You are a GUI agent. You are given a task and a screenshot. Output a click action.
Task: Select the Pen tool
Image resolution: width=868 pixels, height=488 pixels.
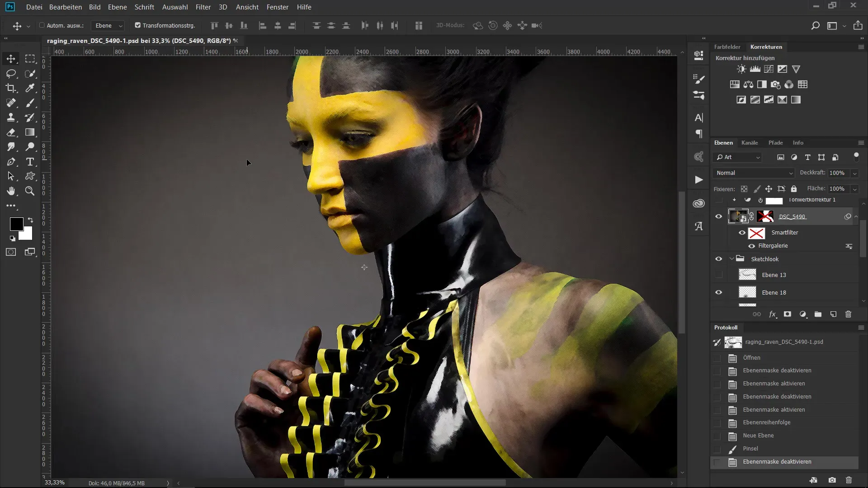point(11,162)
